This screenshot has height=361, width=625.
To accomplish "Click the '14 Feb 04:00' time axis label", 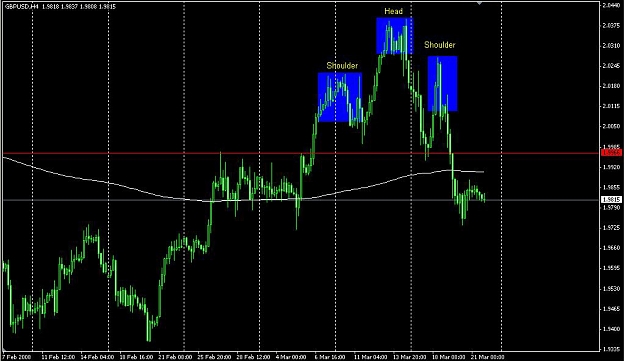I will click(97, 357).
